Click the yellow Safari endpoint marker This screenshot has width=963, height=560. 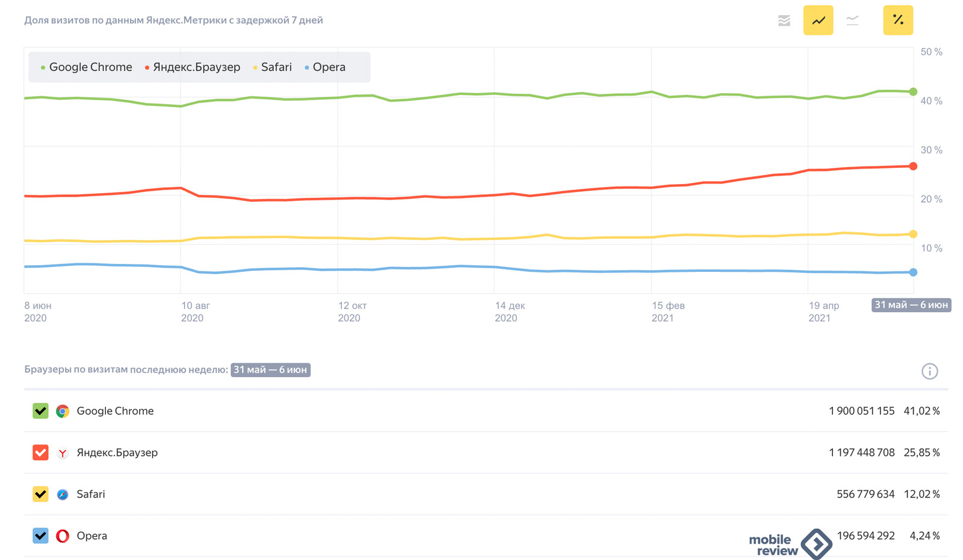tap(913, 234)
